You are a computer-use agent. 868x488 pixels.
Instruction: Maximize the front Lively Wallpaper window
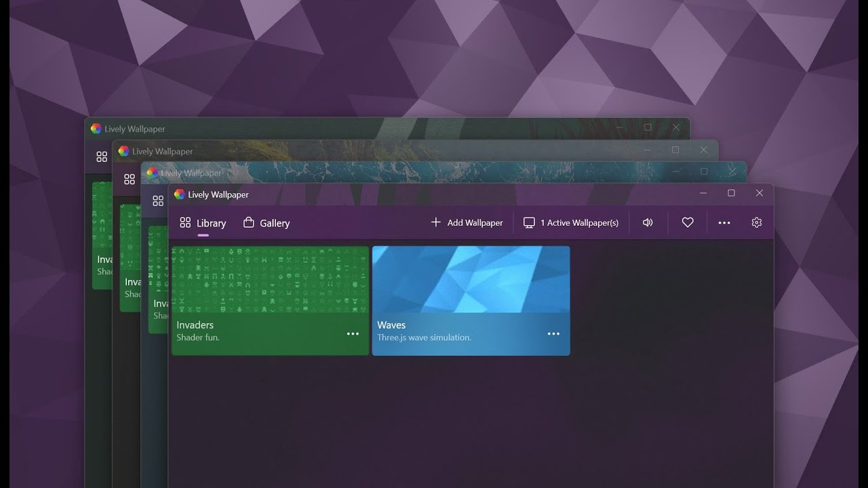(x=731, y=193)
